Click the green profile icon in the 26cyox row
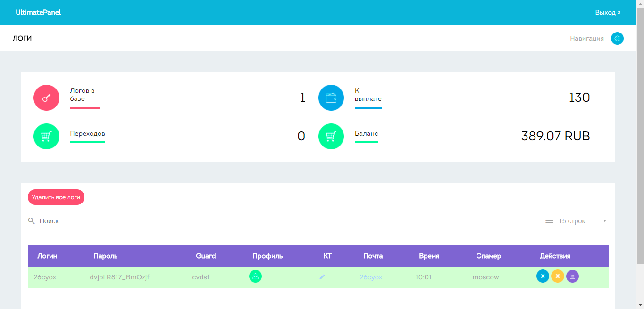Viewport: 644px width, 309px height. (255, 276)
